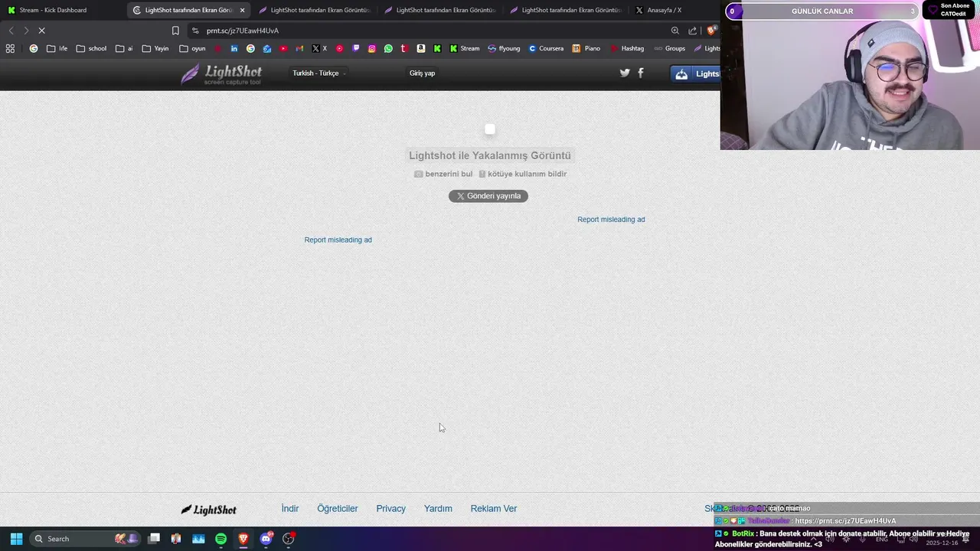Viewport: 980px width, 551px height.
Task: Open the Coursera bookmark
Action: (x=546, y=48)
